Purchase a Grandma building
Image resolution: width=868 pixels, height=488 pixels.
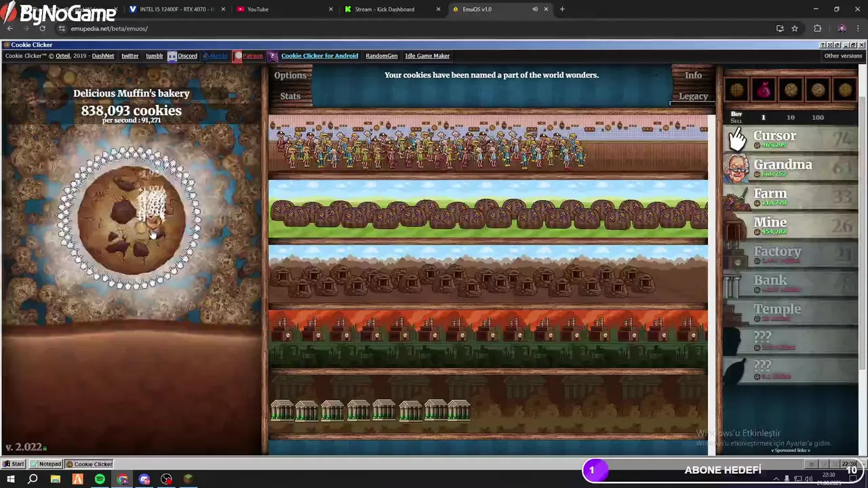791,167
